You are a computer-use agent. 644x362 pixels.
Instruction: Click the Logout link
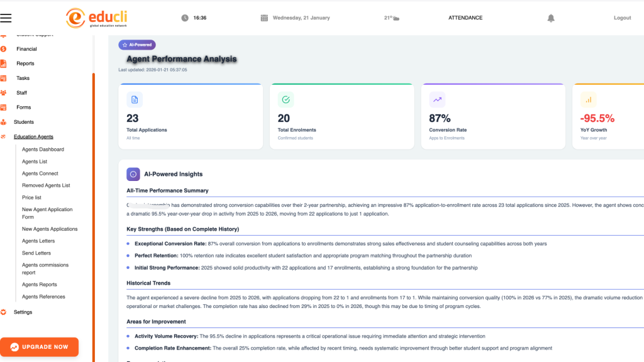click(622, 18)
